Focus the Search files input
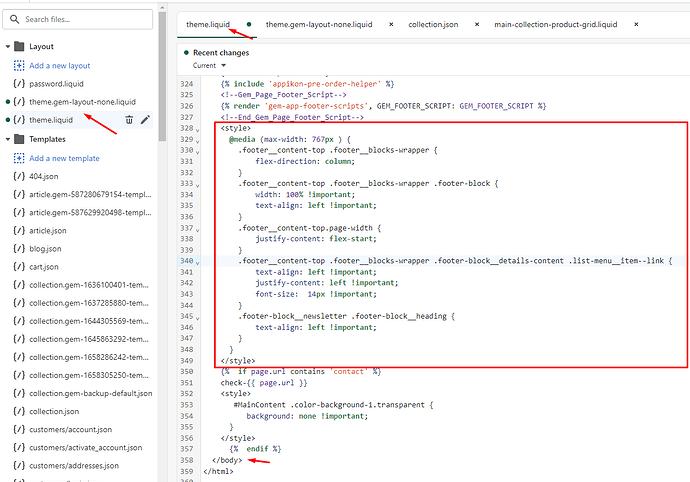This screenshot has height=482, width=690. [77, 19]
